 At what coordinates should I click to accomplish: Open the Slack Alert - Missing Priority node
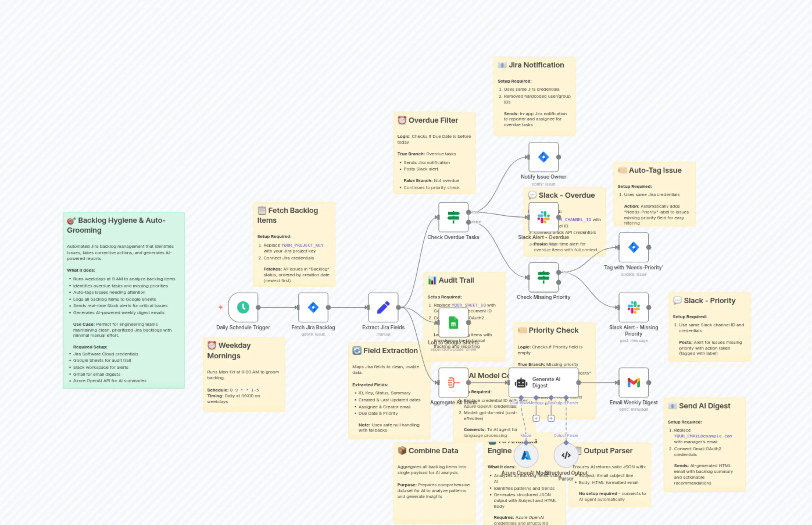(634, 307)
